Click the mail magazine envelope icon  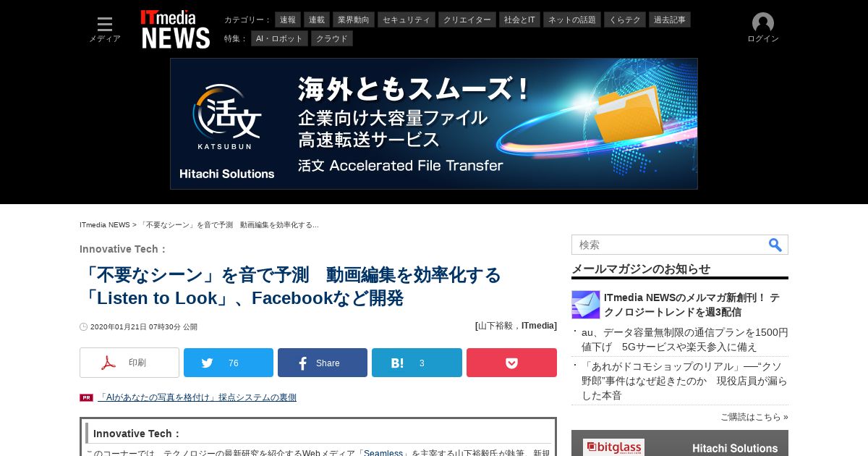[x=586, y=305]
